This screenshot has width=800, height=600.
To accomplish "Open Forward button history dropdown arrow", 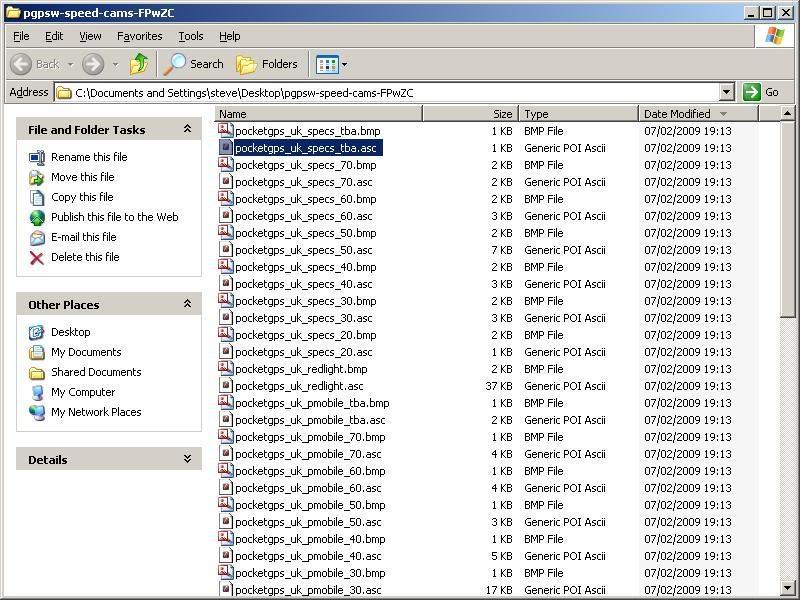I will click(x=115, y=64).
